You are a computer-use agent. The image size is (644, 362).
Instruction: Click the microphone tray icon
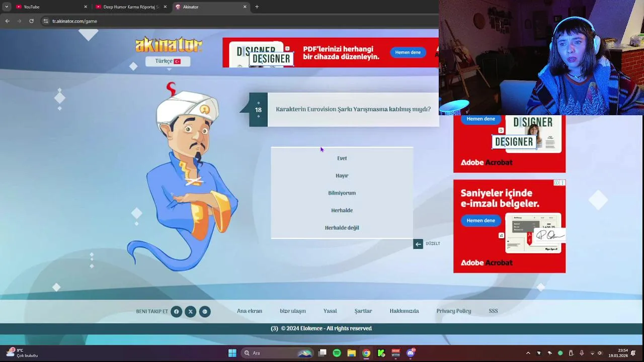coord(582,353)
